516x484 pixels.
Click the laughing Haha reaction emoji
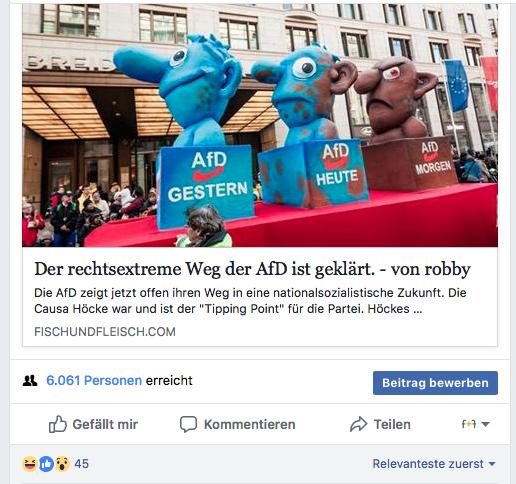[30, 464]
